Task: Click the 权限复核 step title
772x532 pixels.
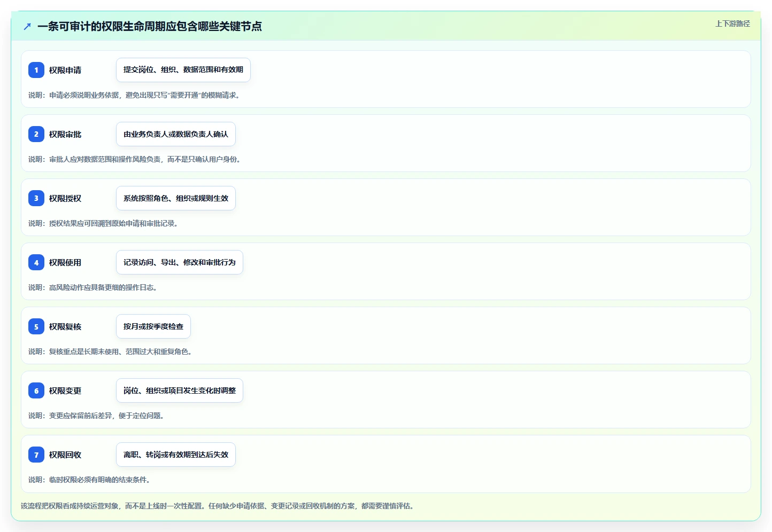Action: click(65, 326)
